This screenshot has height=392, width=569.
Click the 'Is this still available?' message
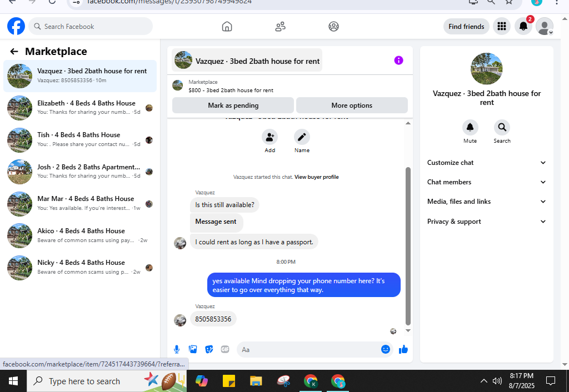point(224,205)
